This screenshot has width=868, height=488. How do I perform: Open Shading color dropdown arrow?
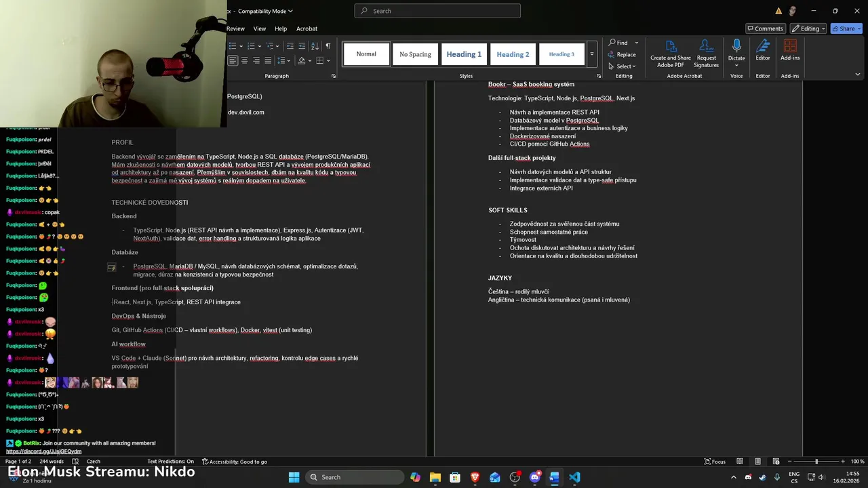[310, 60]
